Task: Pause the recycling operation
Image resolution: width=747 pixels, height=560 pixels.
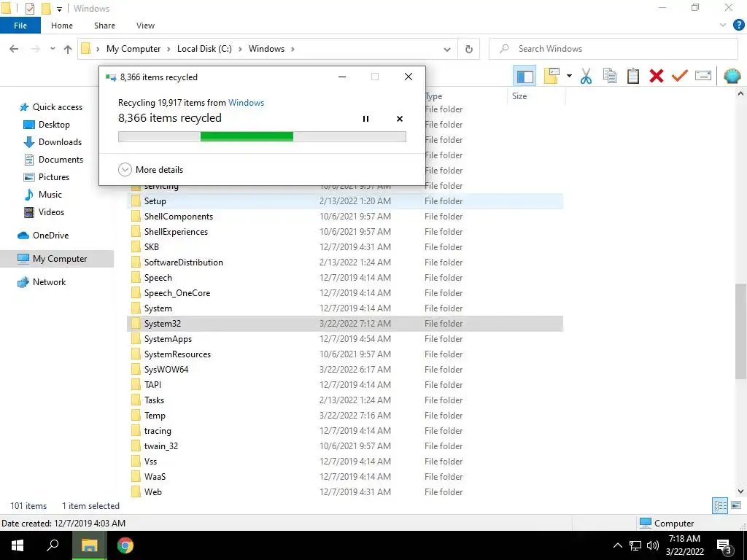Action: (365, 119)
